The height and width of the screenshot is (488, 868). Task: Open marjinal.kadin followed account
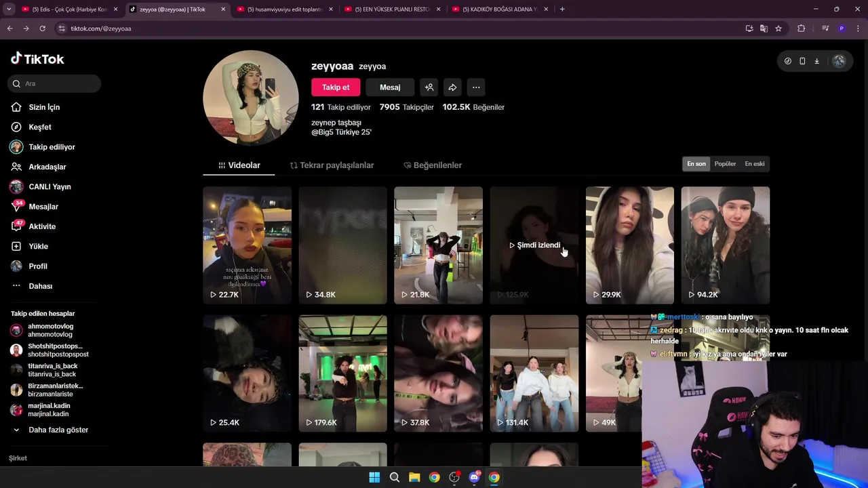point(39,410)
